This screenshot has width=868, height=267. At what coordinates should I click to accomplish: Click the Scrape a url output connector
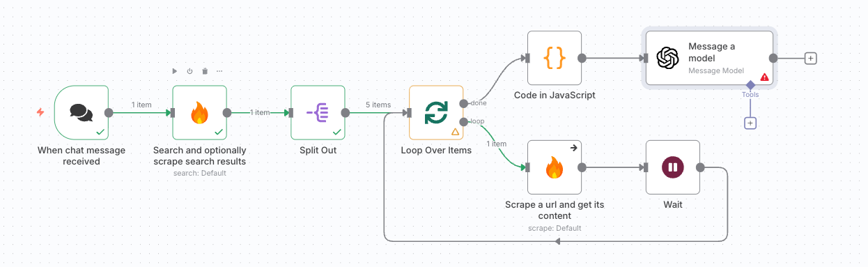click(x=582, y=167)
